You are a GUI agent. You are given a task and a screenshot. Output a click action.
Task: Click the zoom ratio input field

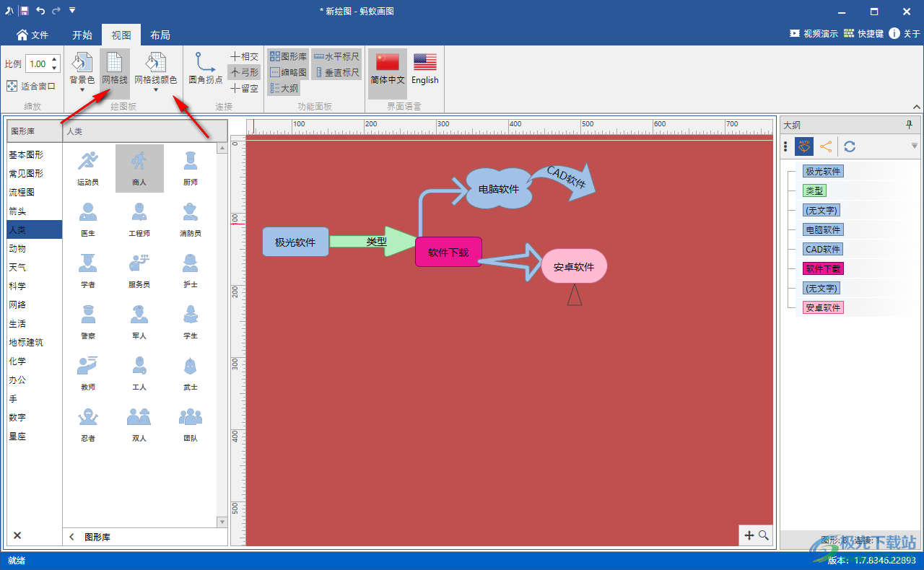coord(38,64)
